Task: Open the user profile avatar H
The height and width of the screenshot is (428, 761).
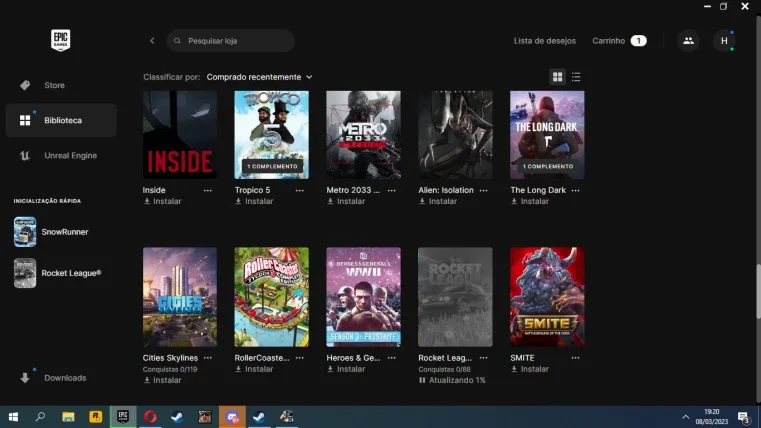Action: click(724, 41)
